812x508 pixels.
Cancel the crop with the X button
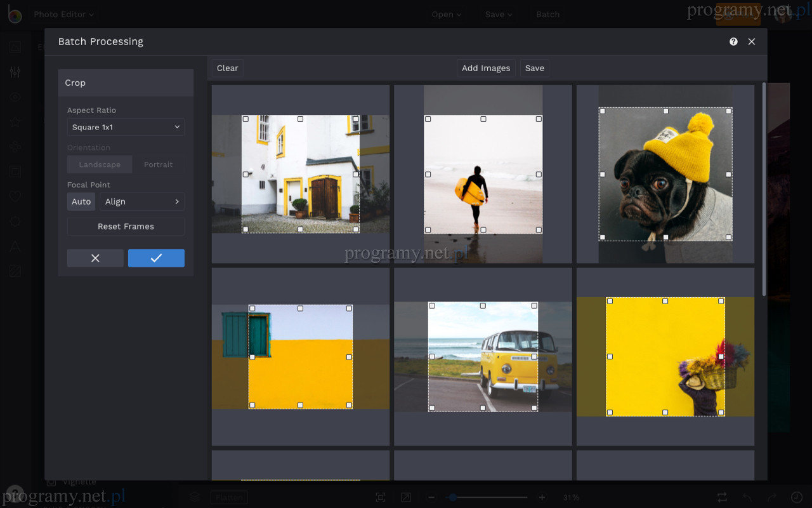click(x=95, y=258)
